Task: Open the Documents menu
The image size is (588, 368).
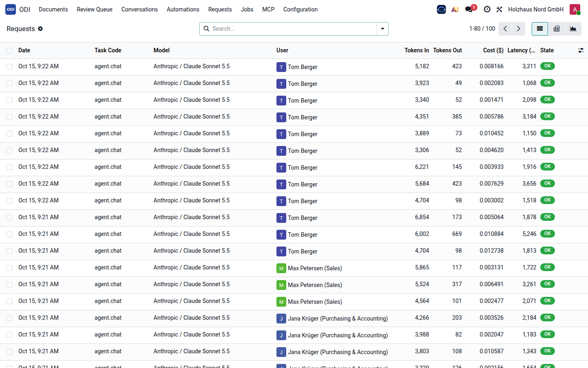Action: click(x=53, y=9)
